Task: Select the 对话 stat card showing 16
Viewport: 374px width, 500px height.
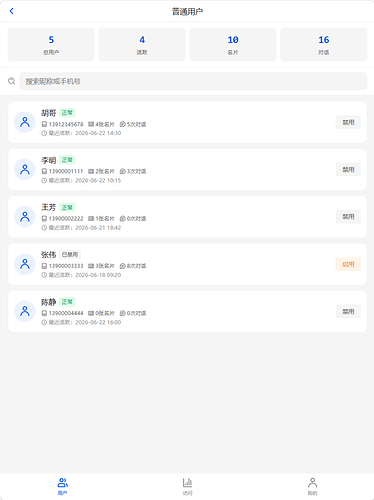Action: point(324,44)
